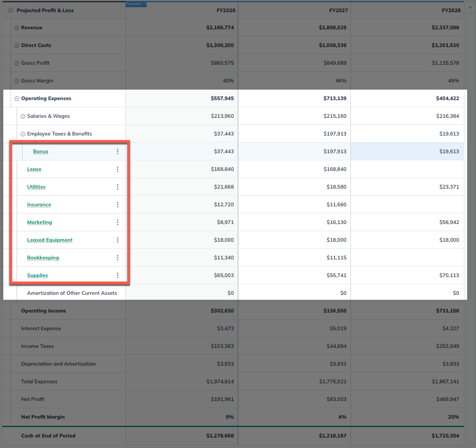This screenshot has height=448, width=476.
Task: Click Salaries & Wages FY2028 value $216,384
Action: point(447,116)
